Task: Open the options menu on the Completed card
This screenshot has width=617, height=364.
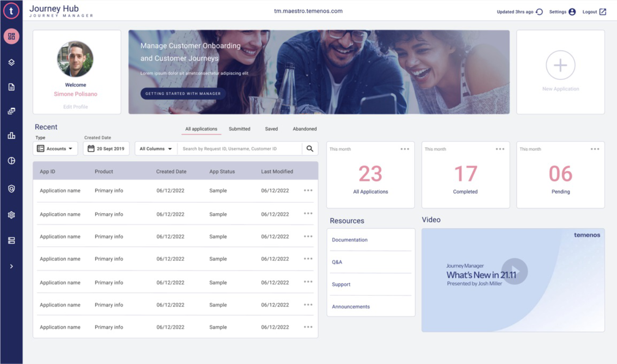Action: [x=500, y=149]
